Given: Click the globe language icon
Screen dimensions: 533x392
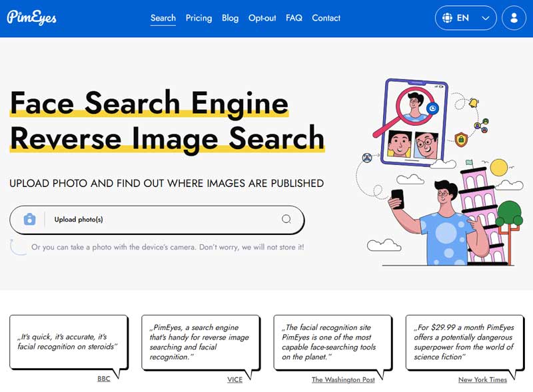Looking at the screenshot, I should click(x=447, y=18).
